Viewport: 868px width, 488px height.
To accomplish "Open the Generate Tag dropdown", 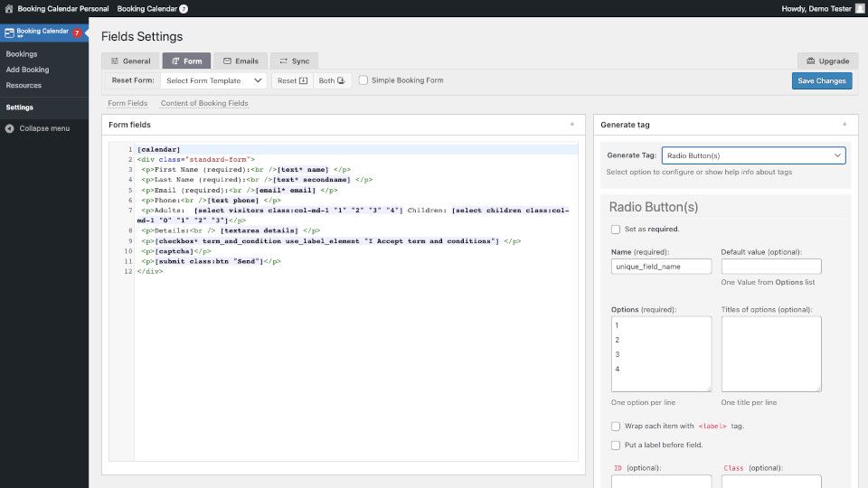I will pyautogui.click(x=753, y=155).
